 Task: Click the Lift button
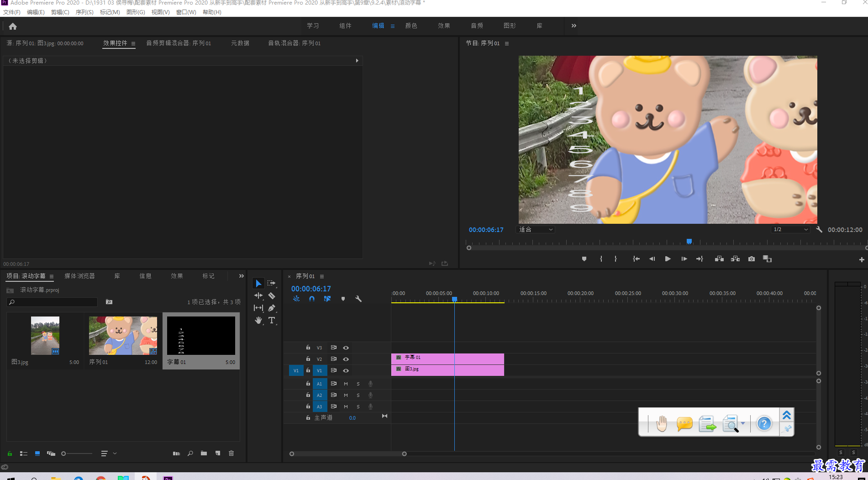coord(719,259)
